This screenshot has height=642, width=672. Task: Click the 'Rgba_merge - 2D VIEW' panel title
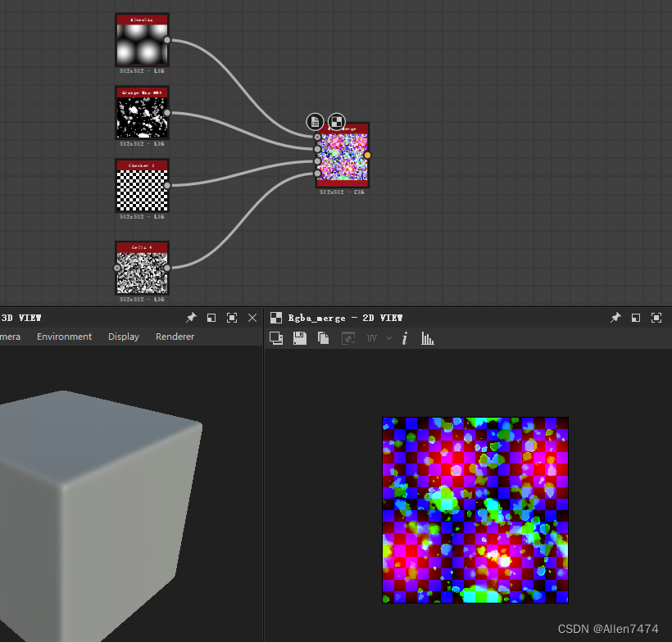(345, 318)
